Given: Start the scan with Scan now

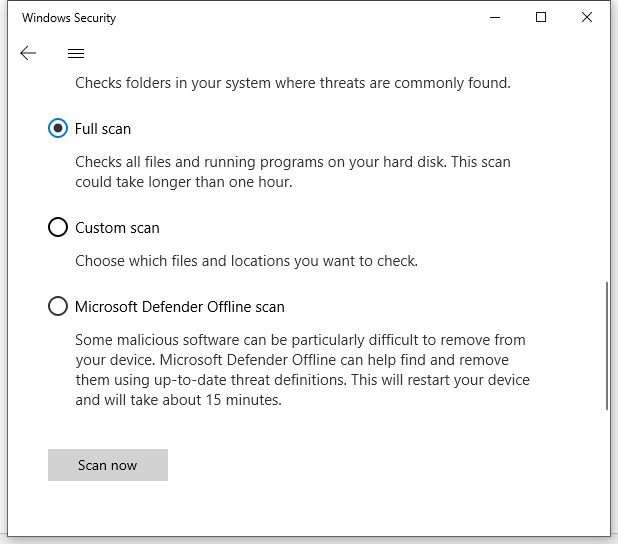Looking at the screenshot, I should click(108, 465).
